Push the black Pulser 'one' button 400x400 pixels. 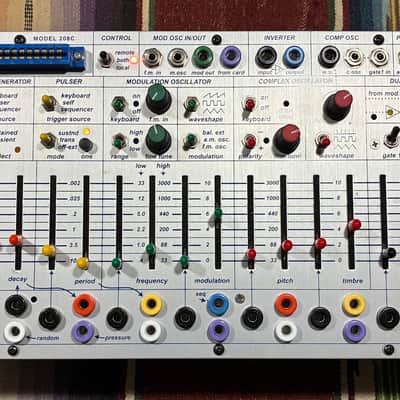(x=86, y=145)
